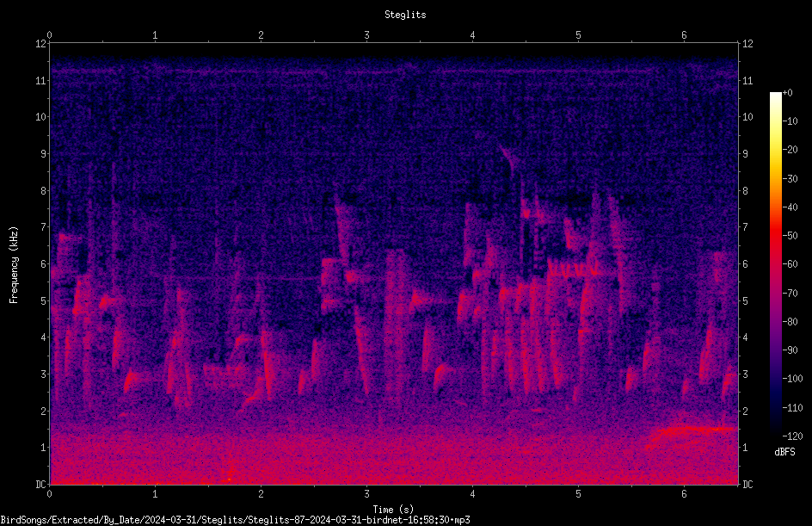
Task: Click the file path text at bottom
Action: 235,520
